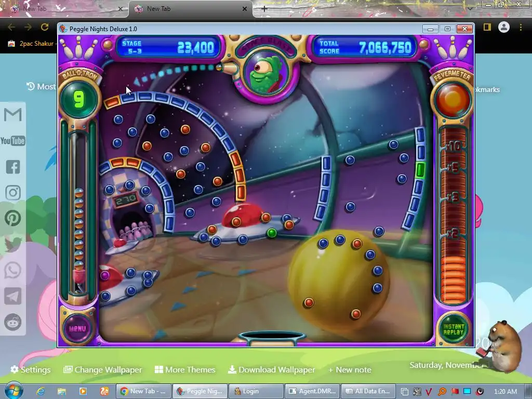This screenshot has height=399, width=532.
Task: Click the 270 scoreboard sign above the bowling pins
Action: tap(125, 200)
